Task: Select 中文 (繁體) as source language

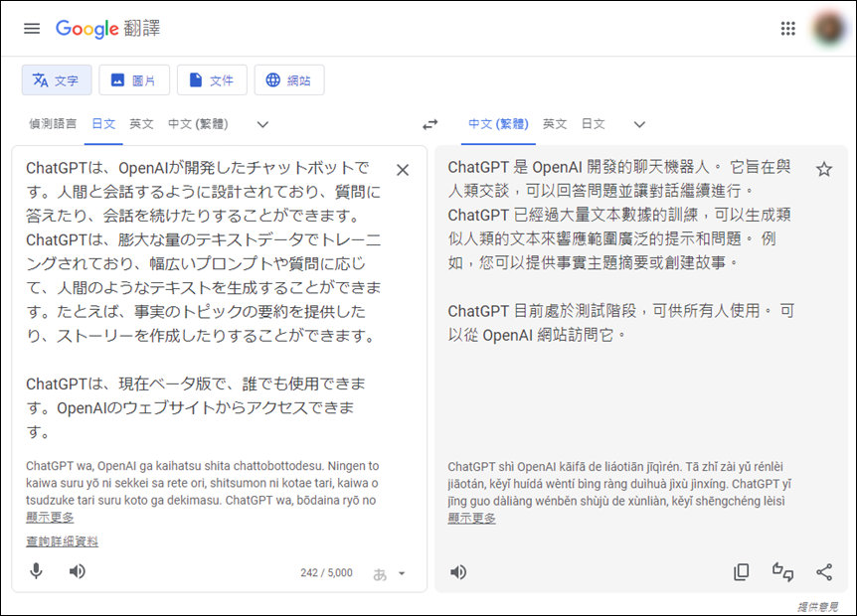Action: tap(198, 124)
